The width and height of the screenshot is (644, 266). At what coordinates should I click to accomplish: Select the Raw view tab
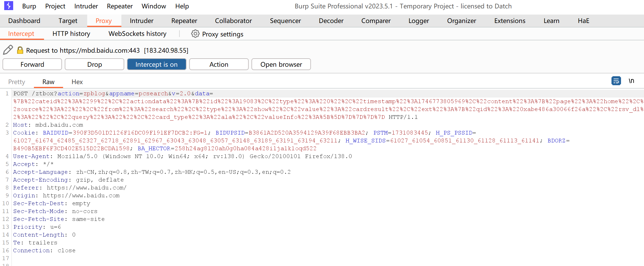48,82
